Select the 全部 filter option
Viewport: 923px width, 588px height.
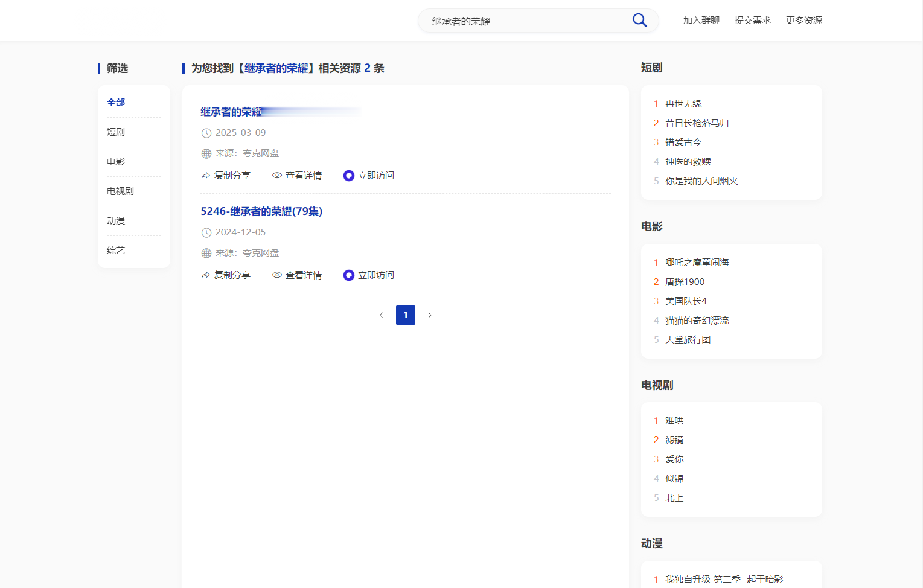point(115,102)
